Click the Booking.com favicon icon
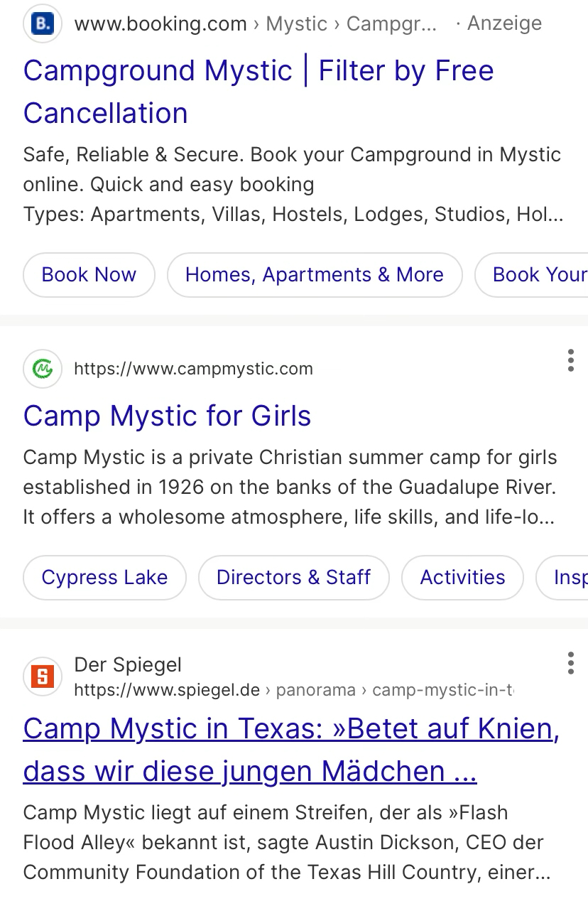 (43, 24)
